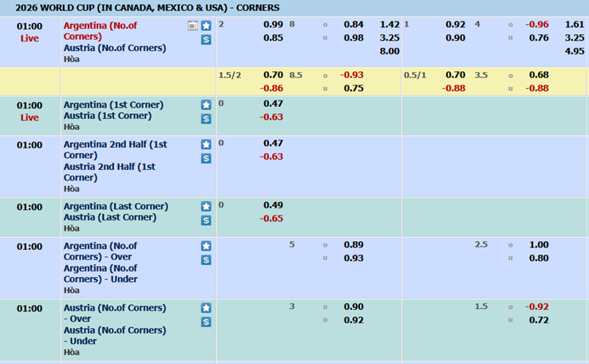Pick under 8.5 corners odds 0.75

click(x=354, y=89)
